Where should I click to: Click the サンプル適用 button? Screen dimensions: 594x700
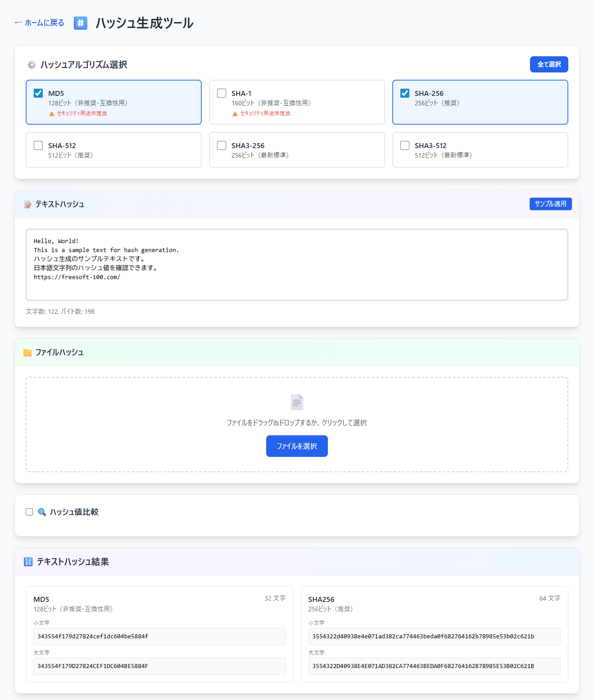coord(550,204)
